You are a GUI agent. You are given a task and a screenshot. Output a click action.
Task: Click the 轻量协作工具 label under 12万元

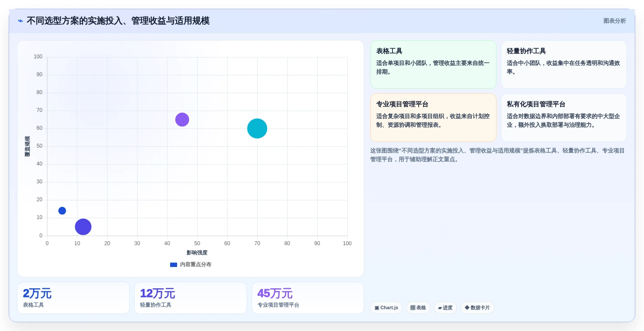[156, 305]
